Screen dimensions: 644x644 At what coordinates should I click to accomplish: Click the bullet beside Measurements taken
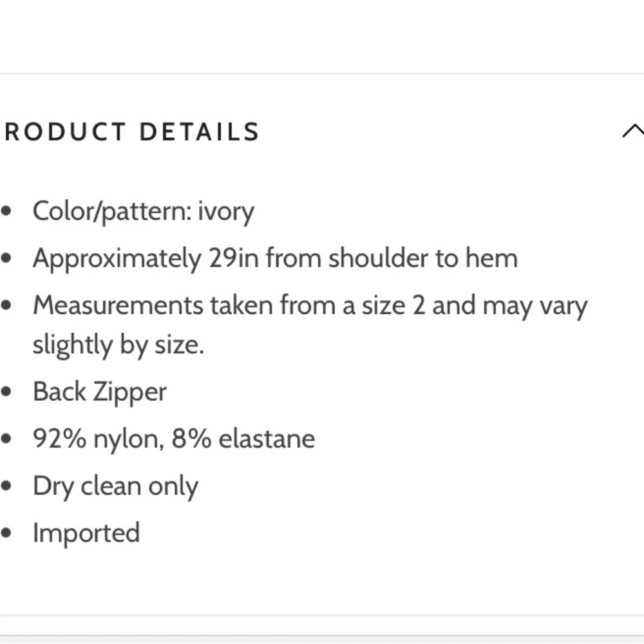pos(6,305)
